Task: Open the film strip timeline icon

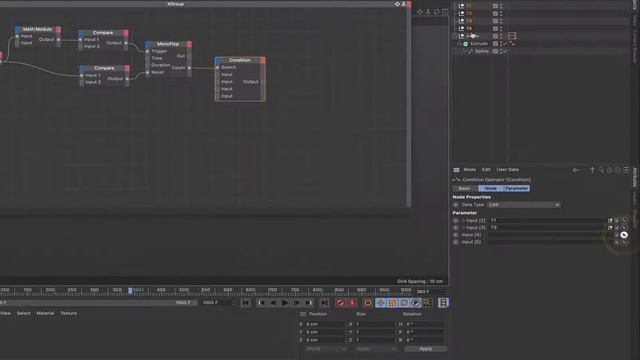Action: [x=443, y=303]
